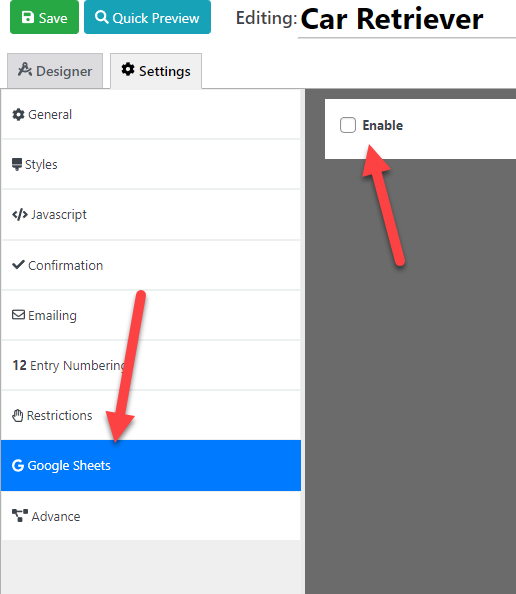This screenshot has height=594, width=516.
Task: Edit the Car Retriever form name field
Action: [407, 19]
